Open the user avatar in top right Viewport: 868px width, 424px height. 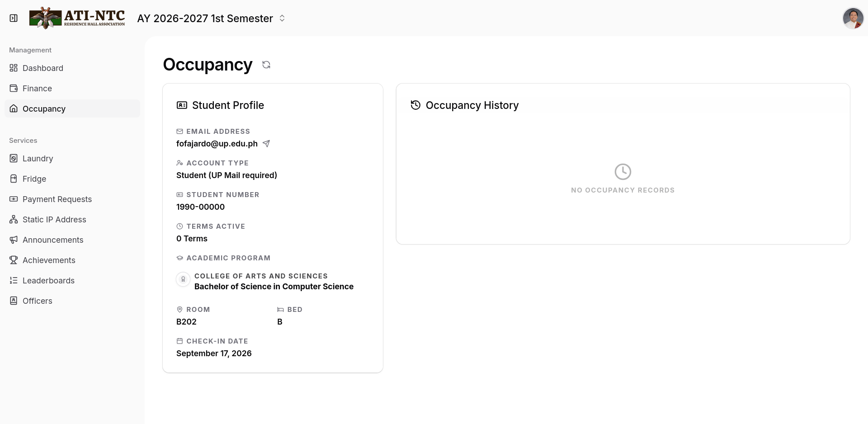(853, 18)
